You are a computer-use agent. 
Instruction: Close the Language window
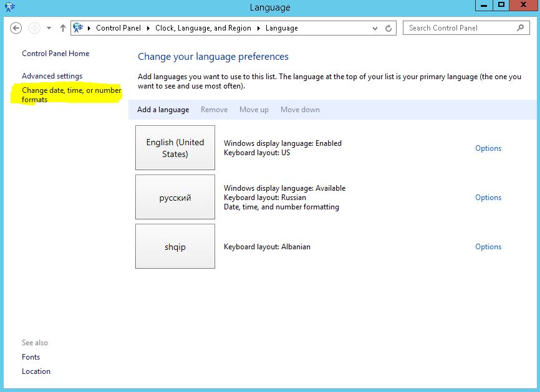click(523, 6)
